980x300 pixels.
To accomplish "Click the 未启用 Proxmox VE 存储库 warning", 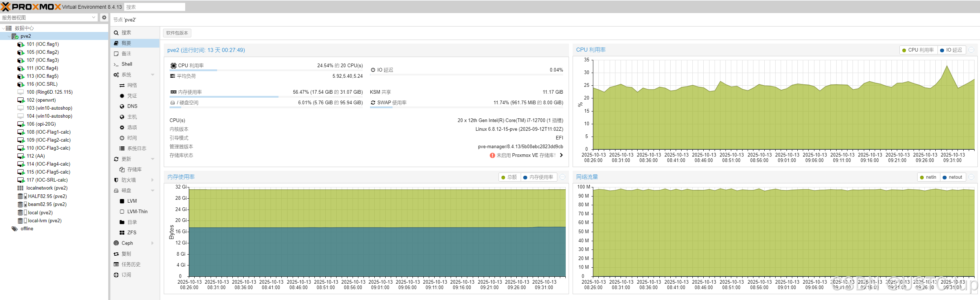I will click(522, 155).
